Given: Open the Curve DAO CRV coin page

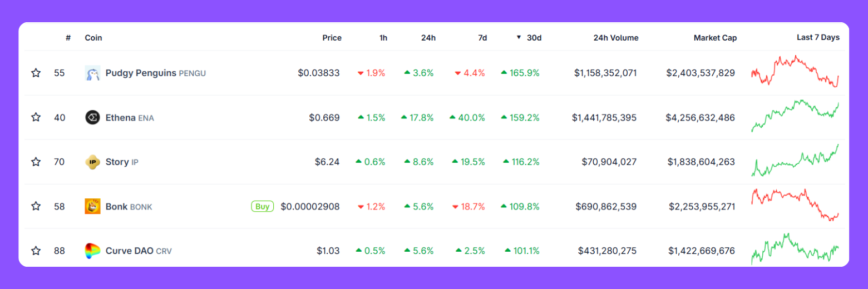Looking at the screenshot, I should click(x=138, y=251).
